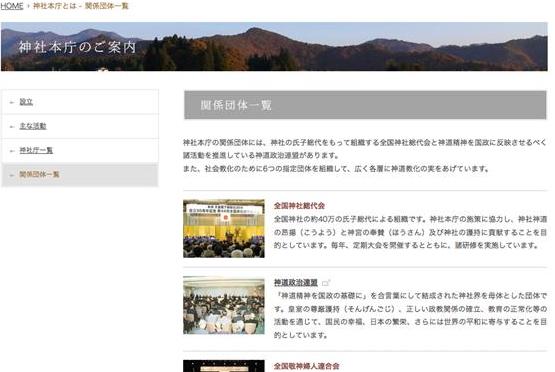Click the 関係団体一覧 text in the breadcrumb
The image size is (555, 372).
click(x=107, y=6)
